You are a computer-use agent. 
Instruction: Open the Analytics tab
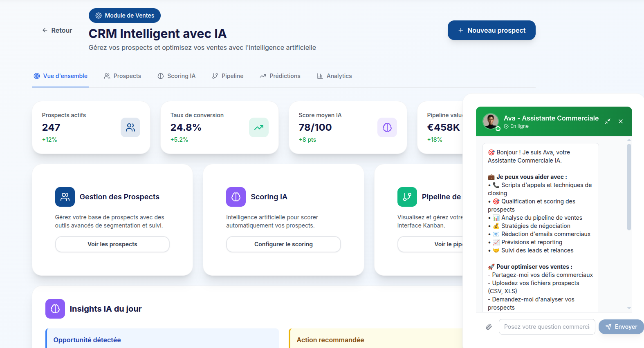point(334,76)
